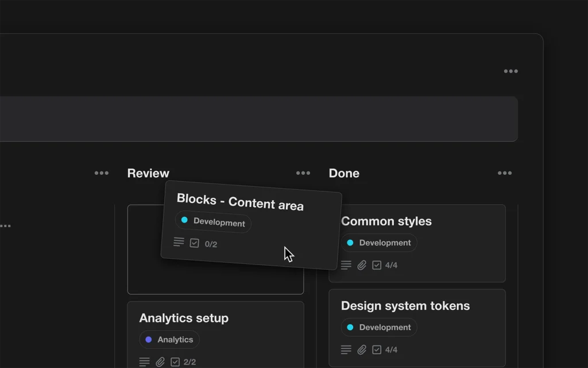Viewport: 588px width, 368px height.
Task: Click the paperclip icon on Design system tokens
Action: click(362, 350)
